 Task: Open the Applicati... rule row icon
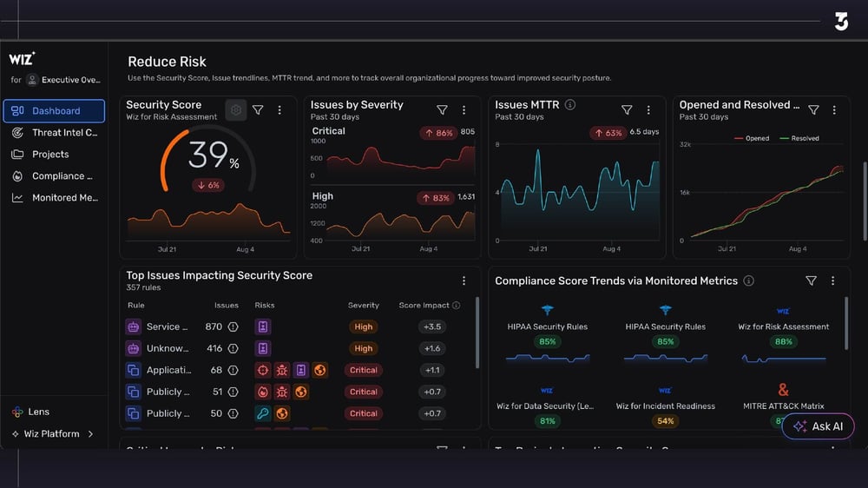click(134, 370)
